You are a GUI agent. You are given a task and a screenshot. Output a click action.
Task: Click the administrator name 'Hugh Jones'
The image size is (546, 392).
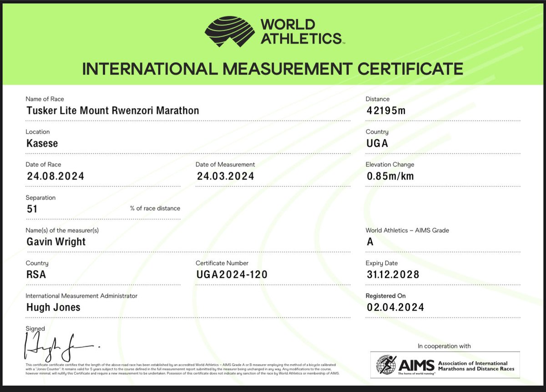click(53, 308)
